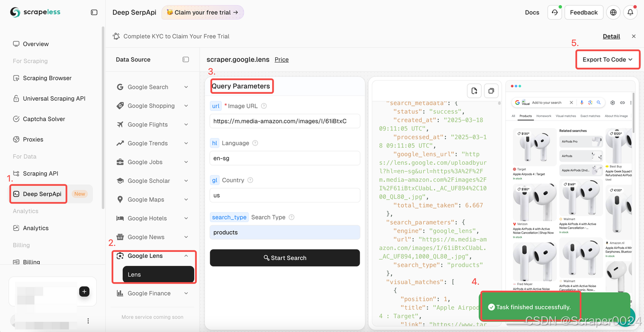Expand Google Trends data source
644x332 pixels.
pyautogui.click(x=152, y=143)
